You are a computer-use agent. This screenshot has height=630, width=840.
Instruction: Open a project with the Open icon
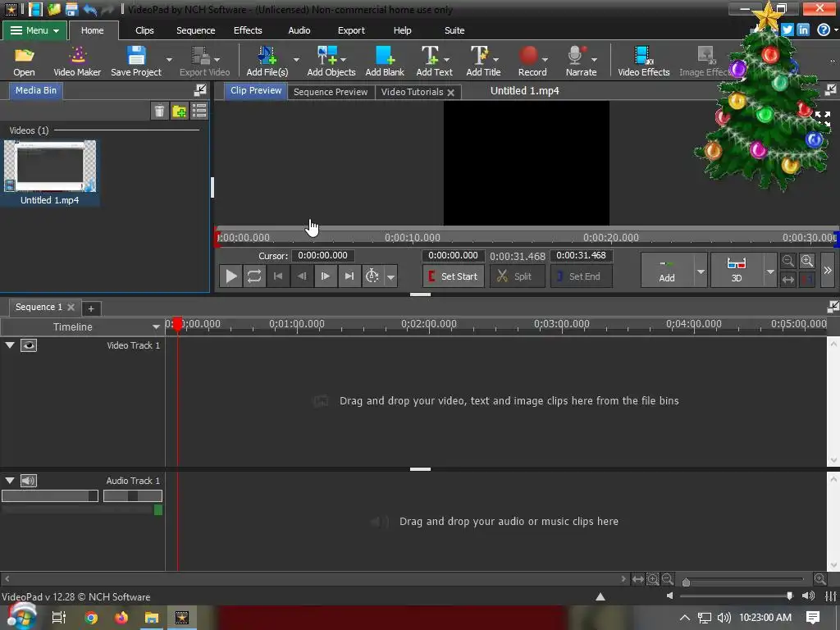tap(24, 61)
